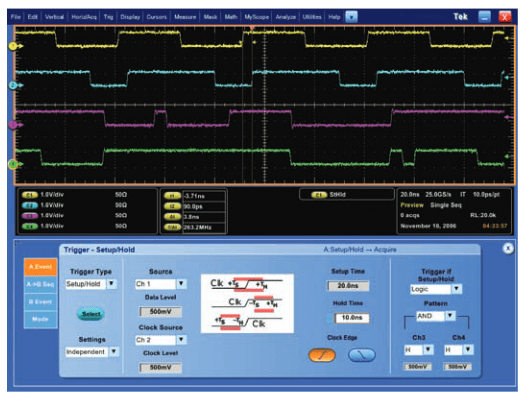
Task: Click the Data Level 500mV field
Action: pyautogui.click(x=161, y=312)
